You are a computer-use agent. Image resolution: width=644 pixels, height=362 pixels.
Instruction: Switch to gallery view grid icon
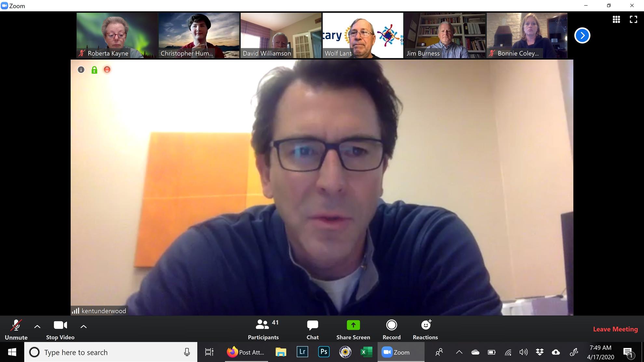pyautogui.click(x=616, y=20)
